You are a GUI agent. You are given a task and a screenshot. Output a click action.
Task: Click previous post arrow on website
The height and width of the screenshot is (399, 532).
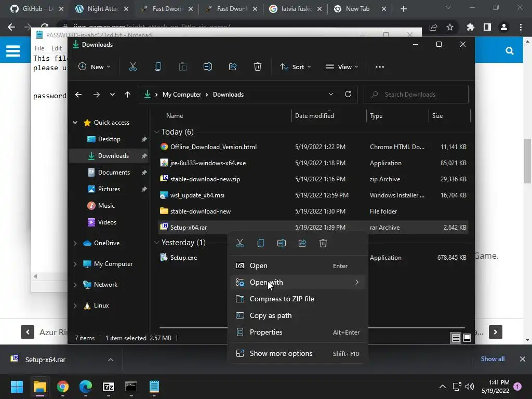28,332
